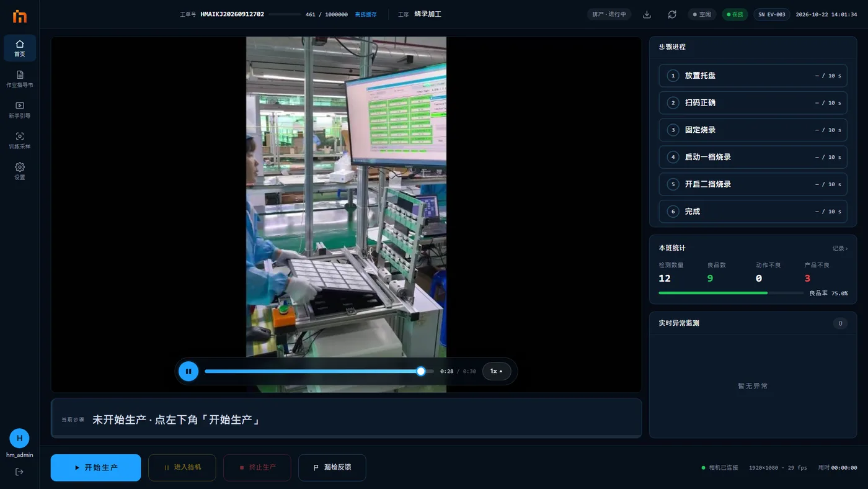Screen dimensions: 868x489
Task: Click the hm_admin user avatar
Action: tap(19, 438)
